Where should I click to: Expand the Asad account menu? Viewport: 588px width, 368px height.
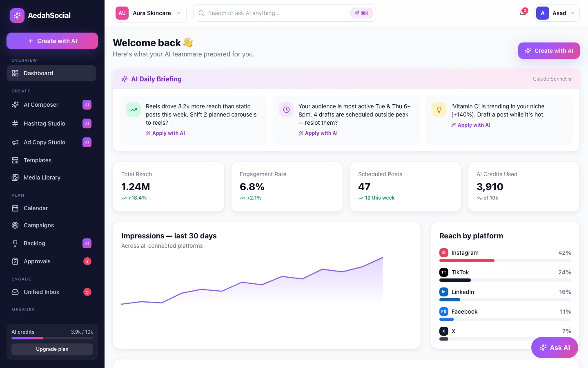[x=557, y=13]
